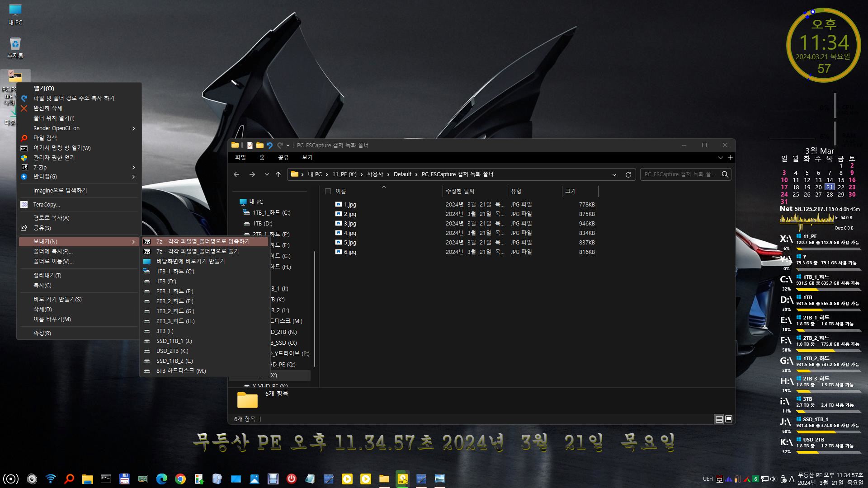Expand the 7-Zip submenu arrow
868x488 pixels.
(x=133, y=168)
